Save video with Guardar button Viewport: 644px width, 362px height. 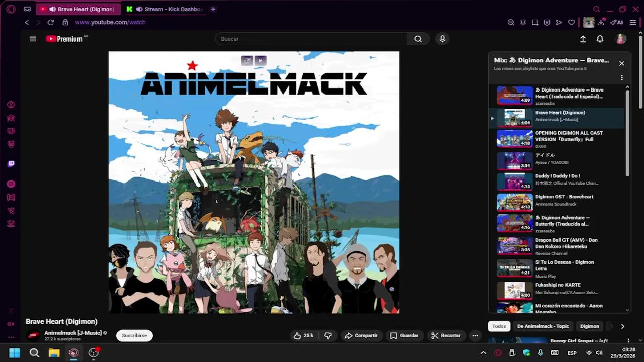[405, 335]
